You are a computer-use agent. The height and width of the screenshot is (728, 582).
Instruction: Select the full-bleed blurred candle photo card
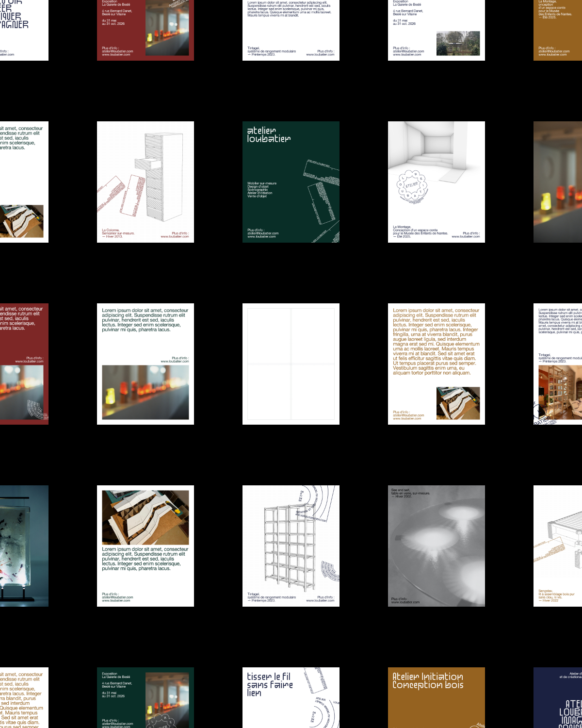click(558, 182)
